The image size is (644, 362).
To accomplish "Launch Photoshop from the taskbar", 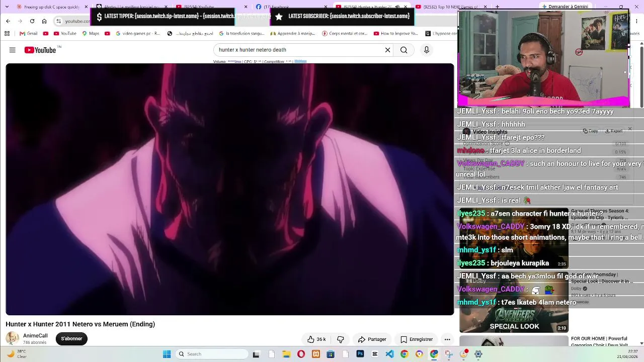I will coord(360,354).
